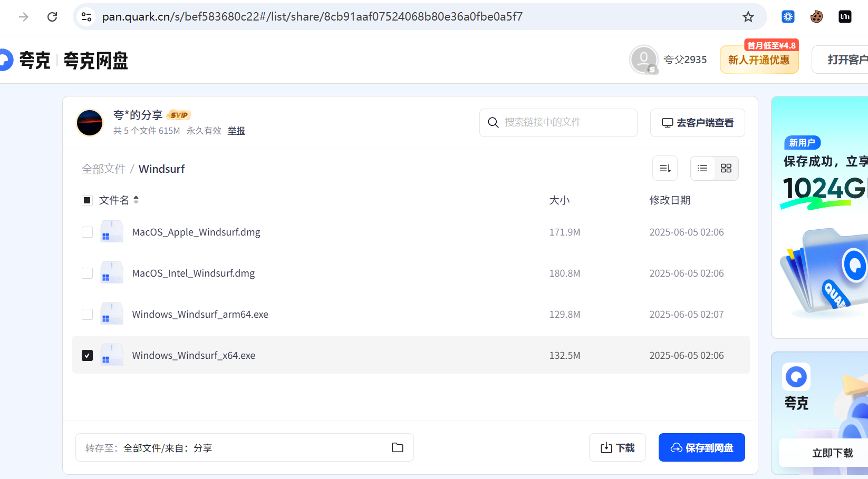Open Windows_Windsurf_x64.exe file name

tap(194, 356)
